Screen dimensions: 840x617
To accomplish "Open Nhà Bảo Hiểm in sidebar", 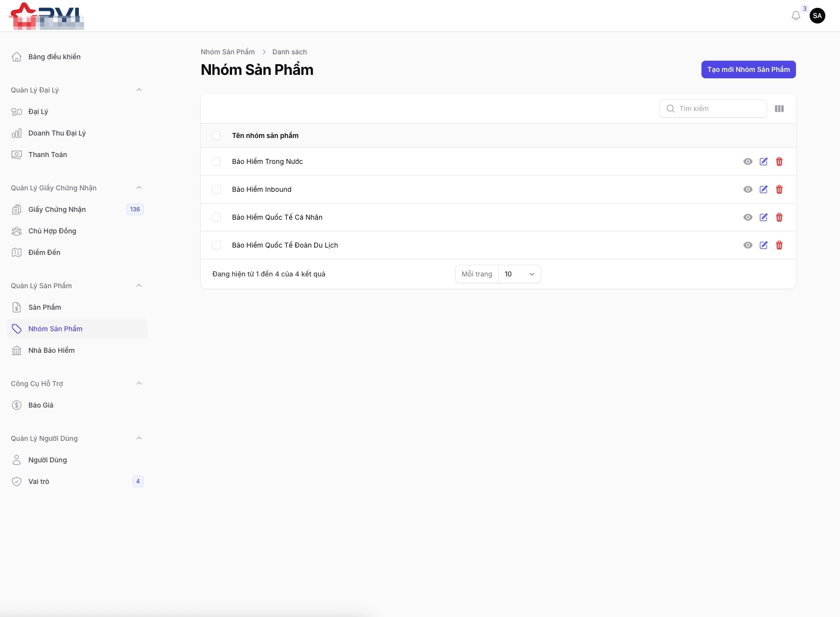I will point(51,350).
